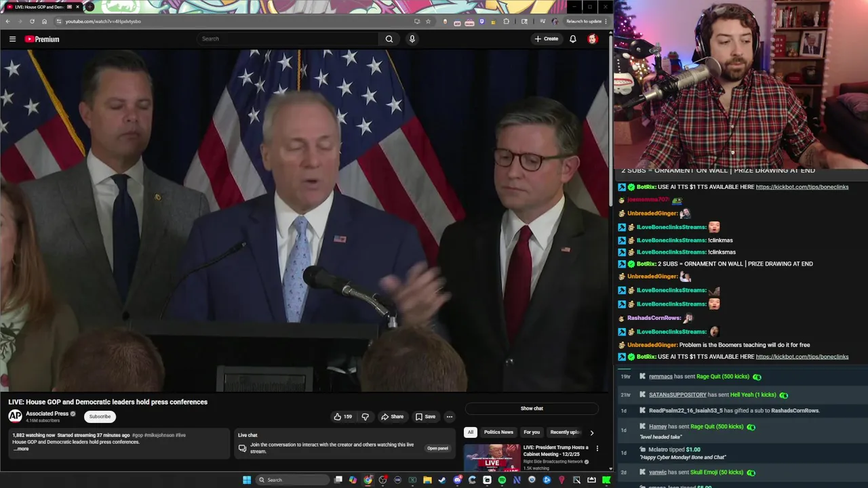Open File Explorer from the taskbar
Image resolution: width=868 pixels, height=488 pixels.
click(427, 480)
